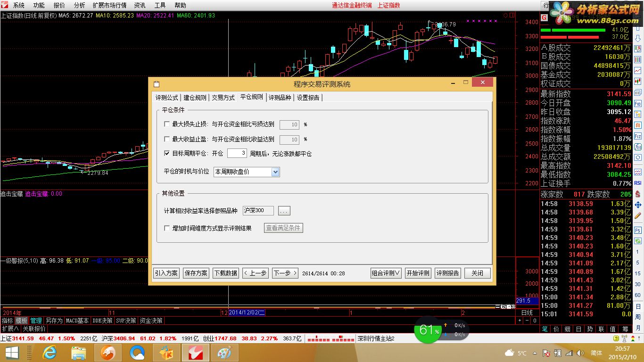This screenshot has width=644, height=362.
Task: Click the red dollar sign icon
Action: point(638,194)
